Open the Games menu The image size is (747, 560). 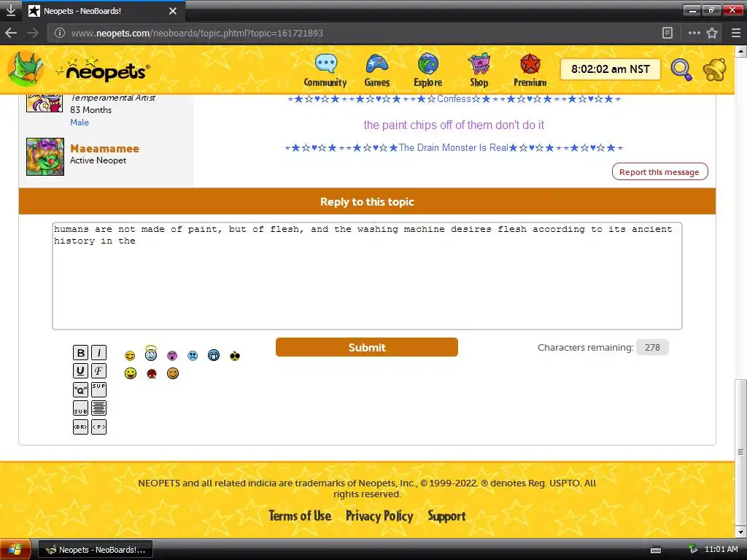coord(377,71)
